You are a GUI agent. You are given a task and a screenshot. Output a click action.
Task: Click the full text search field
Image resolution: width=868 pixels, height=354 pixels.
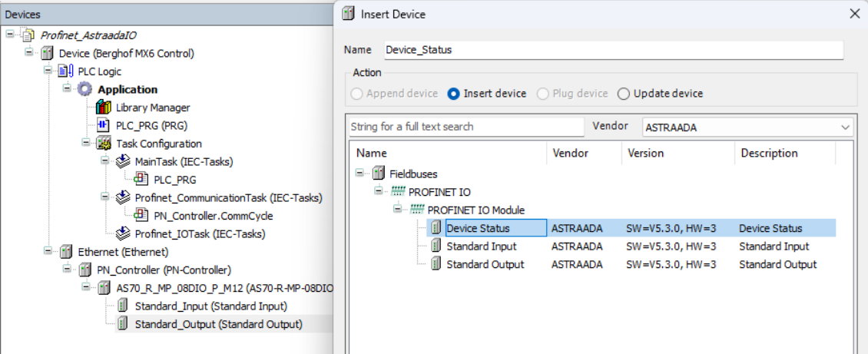click(467, 127)
